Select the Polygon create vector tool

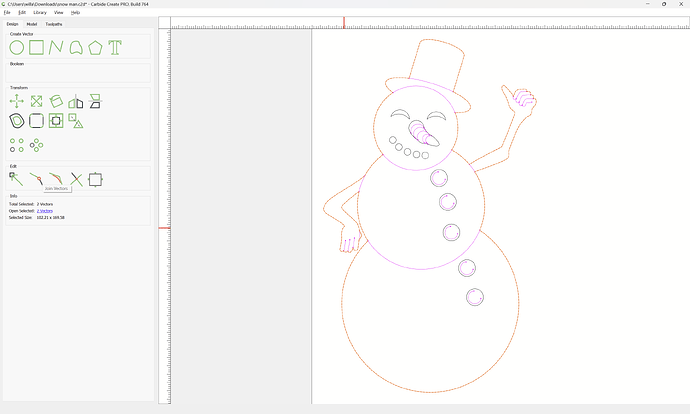95,48
